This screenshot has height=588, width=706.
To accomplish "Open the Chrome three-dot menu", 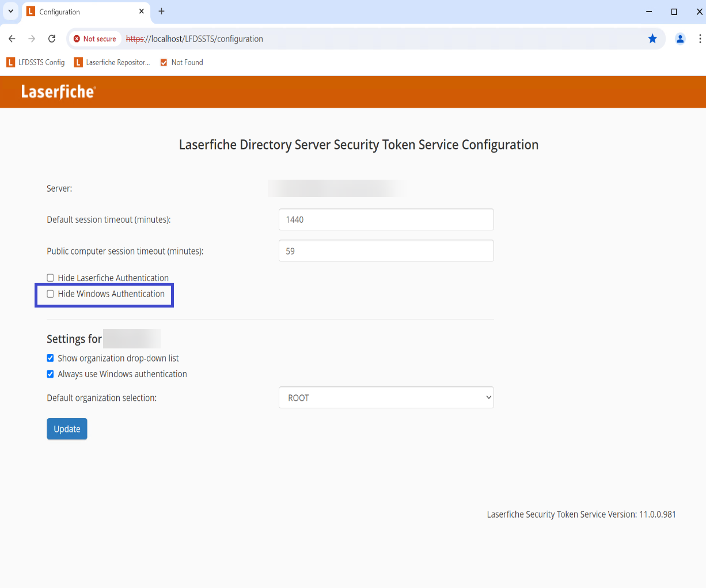I will 700,39.
